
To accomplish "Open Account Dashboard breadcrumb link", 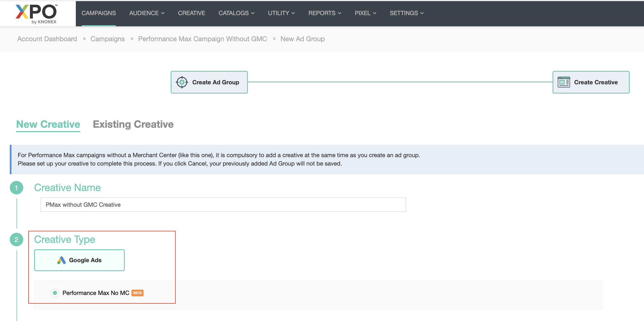I will [x=47, y=39].
